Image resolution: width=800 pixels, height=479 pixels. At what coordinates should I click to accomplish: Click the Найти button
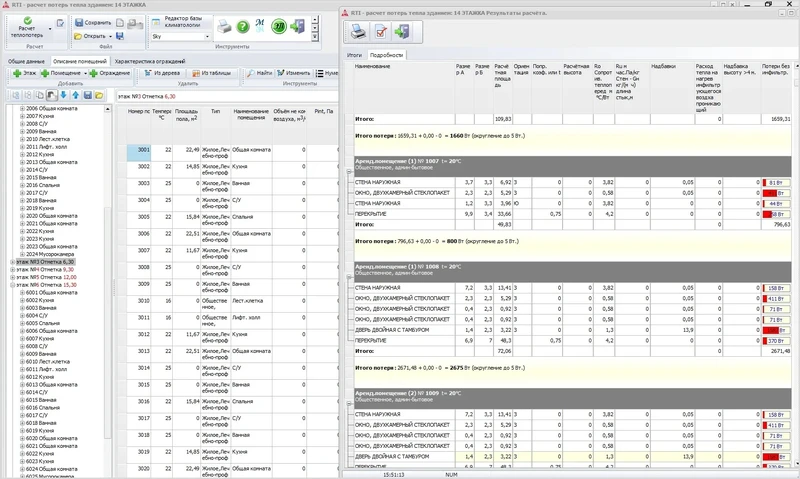259,73
